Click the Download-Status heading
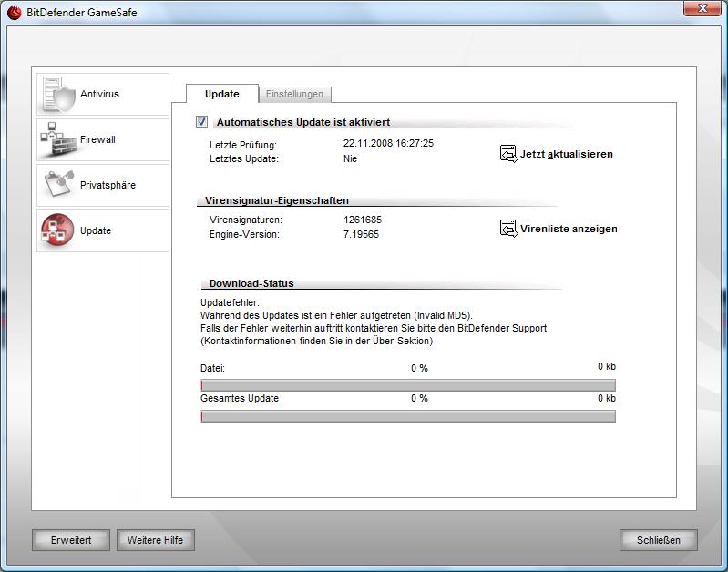The height and width of the screenshot is (572, 728). tap(251, 283)
